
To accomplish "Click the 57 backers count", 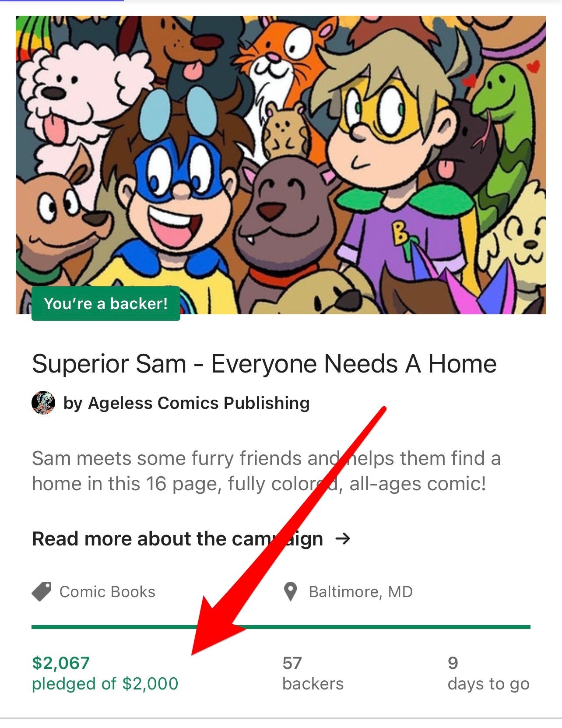I will (x=313, y=673).
